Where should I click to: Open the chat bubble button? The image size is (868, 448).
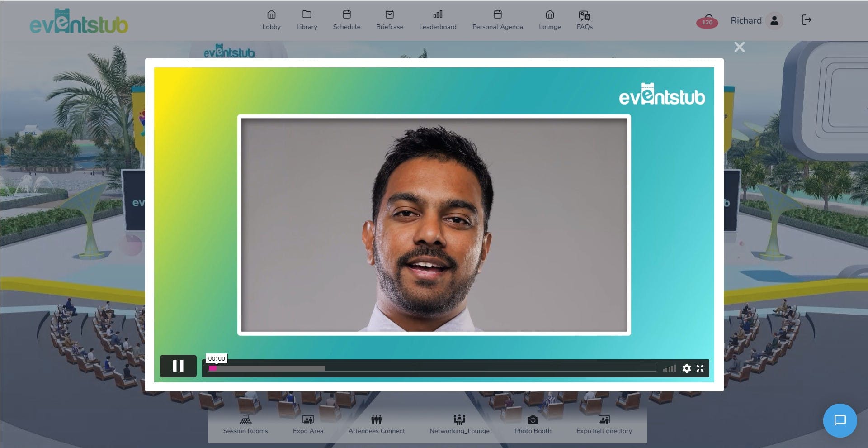coord(840,420)
